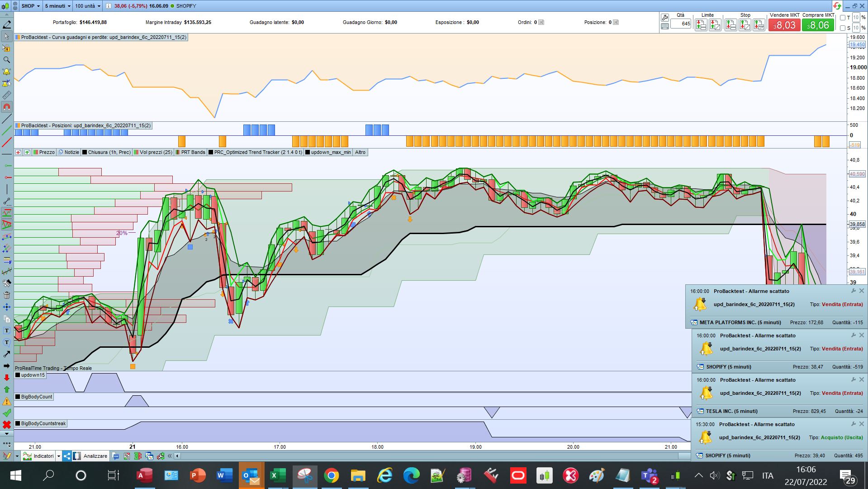Select the red down arrow tool
This screenshot has width=868, height=489.
tap(7, 378)
